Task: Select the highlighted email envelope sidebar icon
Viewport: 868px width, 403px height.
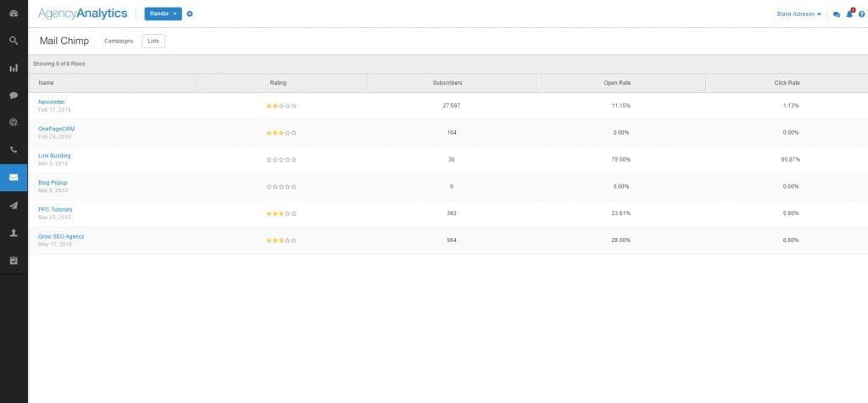Action: pyautogui.click(x=14, y=178)
